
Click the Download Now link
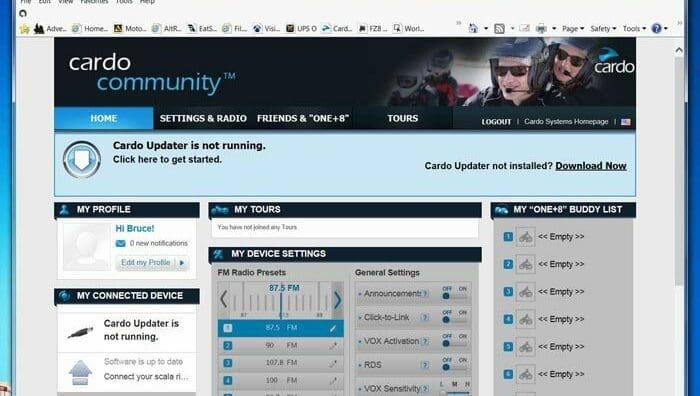click(x=591, y=166)
